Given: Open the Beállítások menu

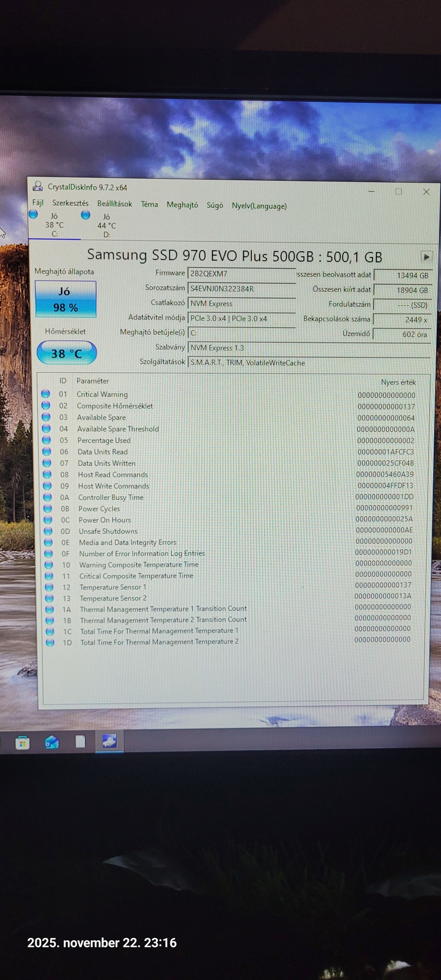Looking at the screenshot, I should click(115, 203).
